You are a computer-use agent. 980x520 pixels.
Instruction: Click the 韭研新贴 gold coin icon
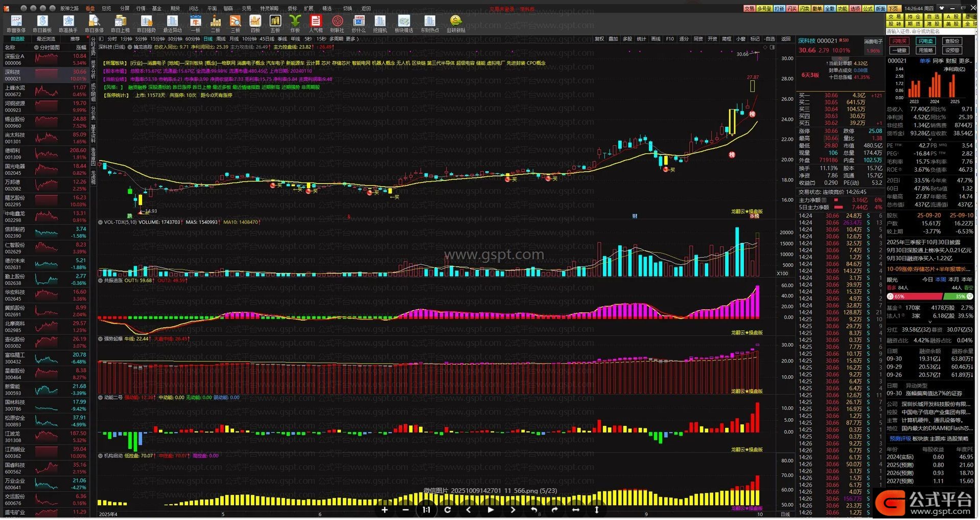455,23
